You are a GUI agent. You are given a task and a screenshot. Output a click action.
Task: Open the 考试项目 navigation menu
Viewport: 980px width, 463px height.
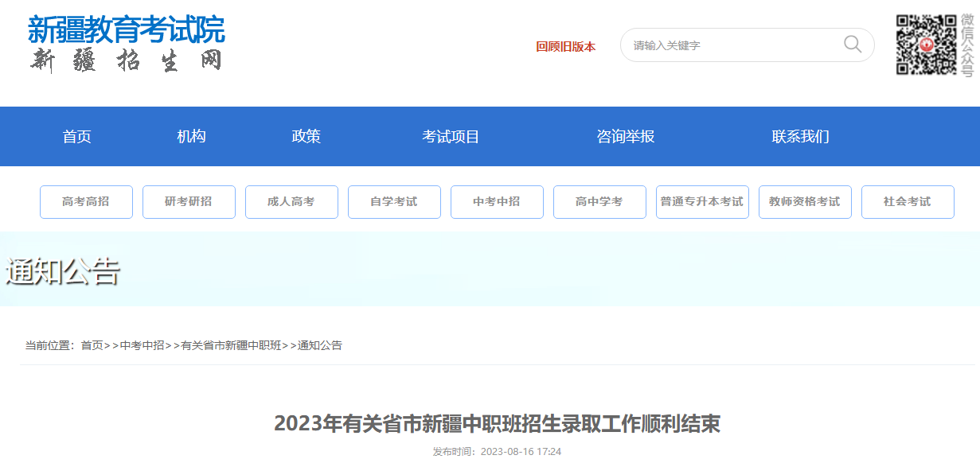[x=451, y=137]
